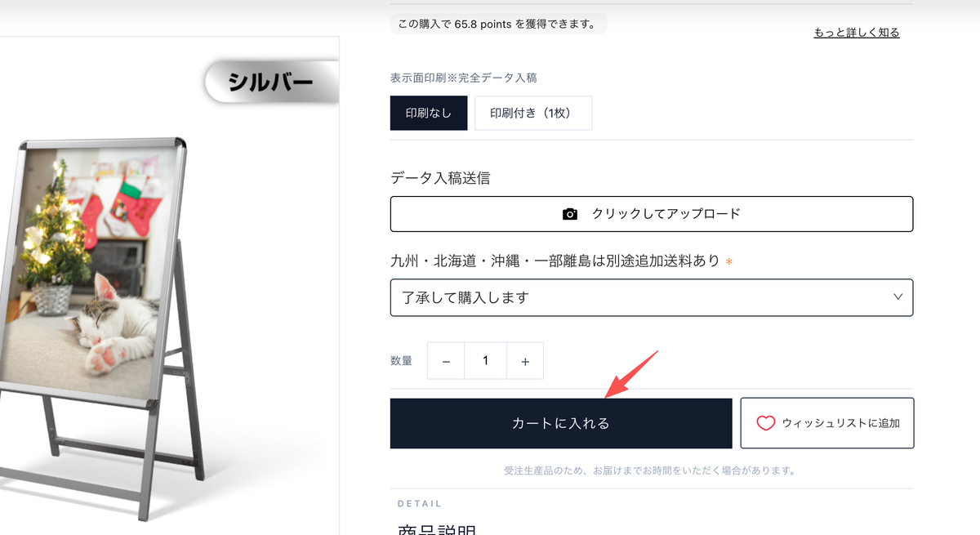Select the 印刷付き（1枚） print option
Viewport: 980px width, 535px height.
[533, 114]
